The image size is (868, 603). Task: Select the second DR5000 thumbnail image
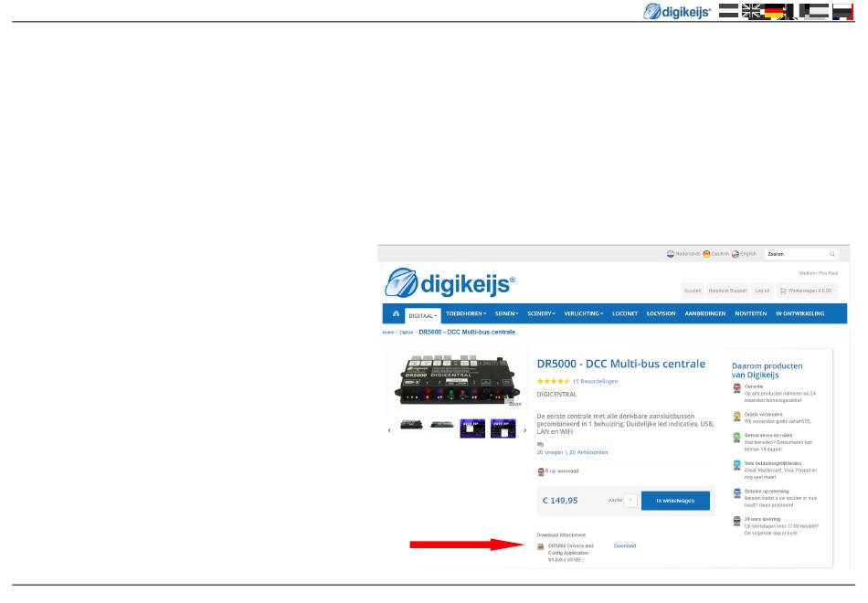click(x=441, y=425)
